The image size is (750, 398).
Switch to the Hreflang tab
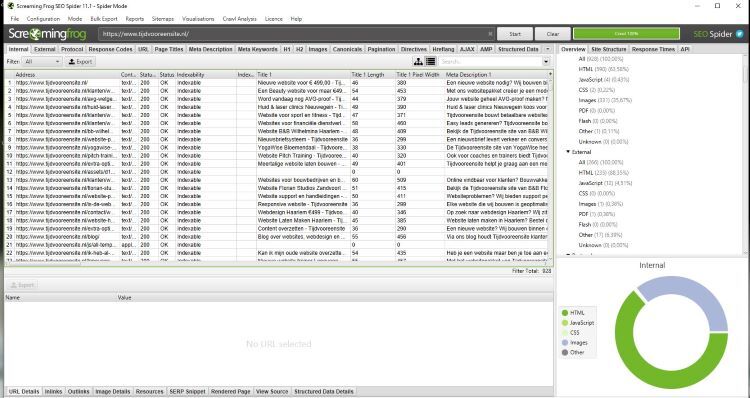(443, 49)
